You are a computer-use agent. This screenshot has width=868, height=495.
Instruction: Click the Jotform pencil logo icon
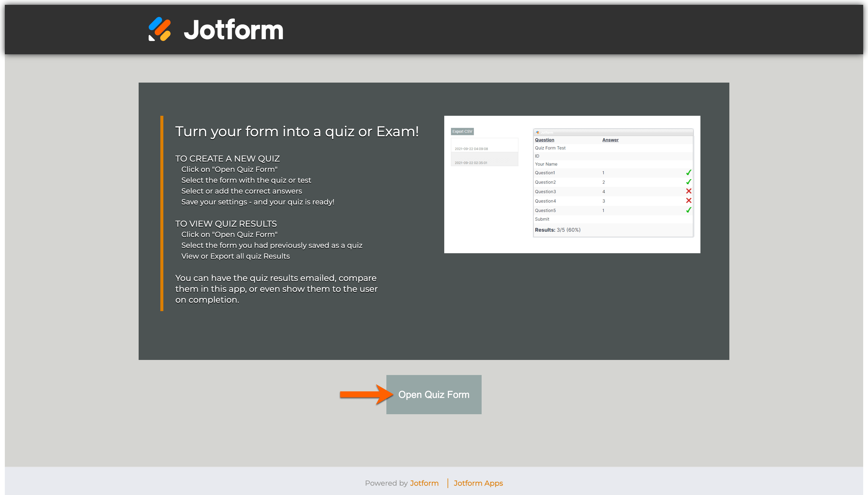click(159, 29)
